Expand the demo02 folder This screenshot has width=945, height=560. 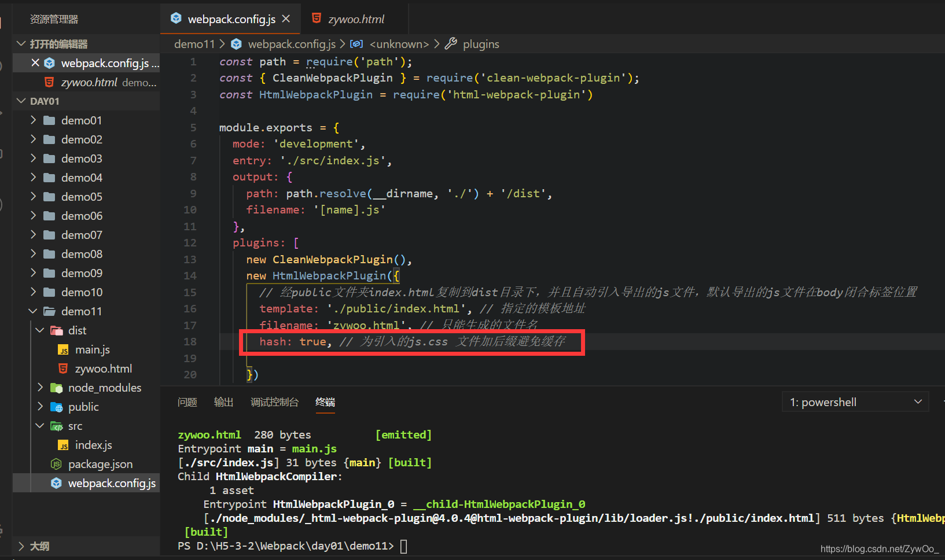33,139
